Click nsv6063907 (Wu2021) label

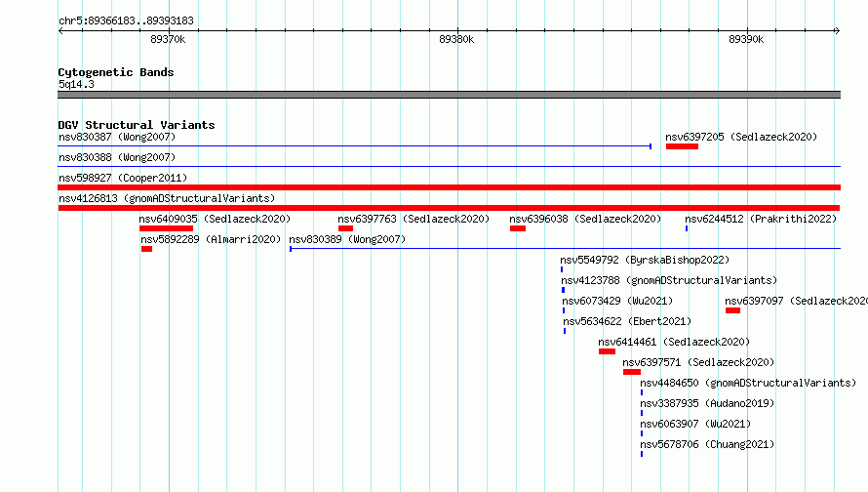point(695,424)
